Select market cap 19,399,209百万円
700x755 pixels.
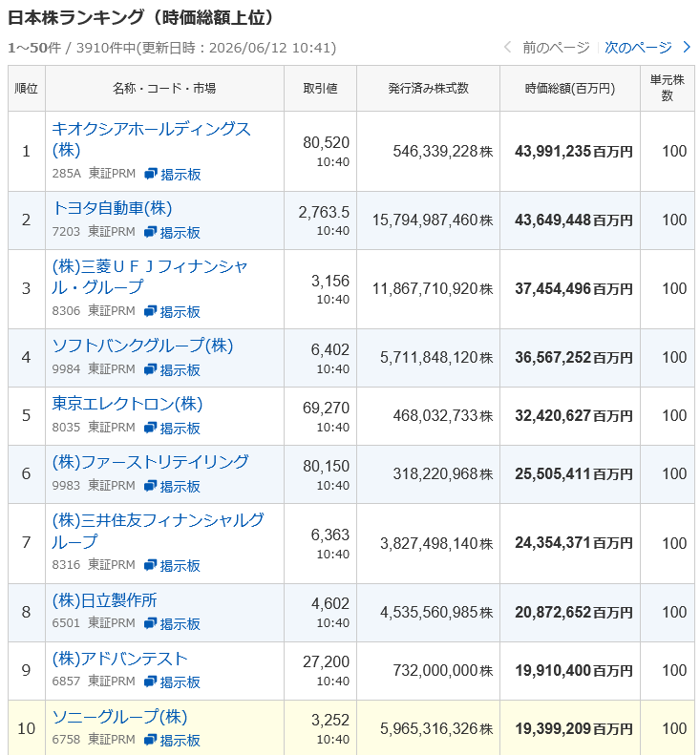(573, 729)
